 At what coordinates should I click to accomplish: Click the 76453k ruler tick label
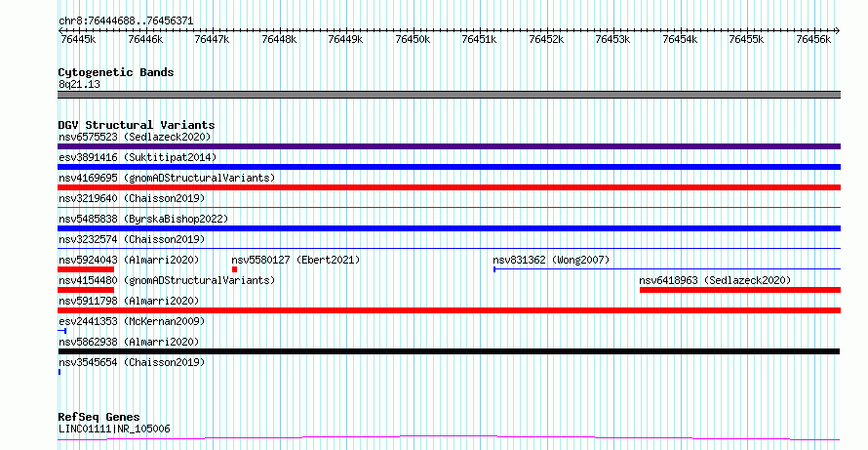pos(612,39)
